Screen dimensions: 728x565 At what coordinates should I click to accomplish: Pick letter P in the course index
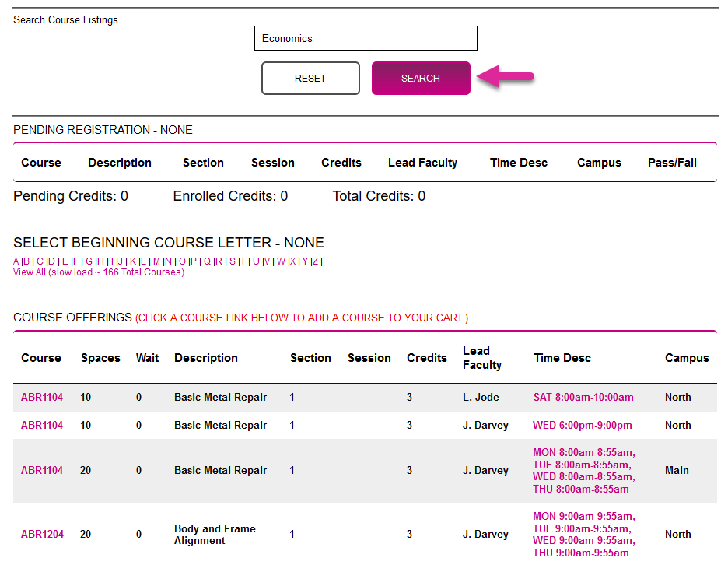coord(194,261)
